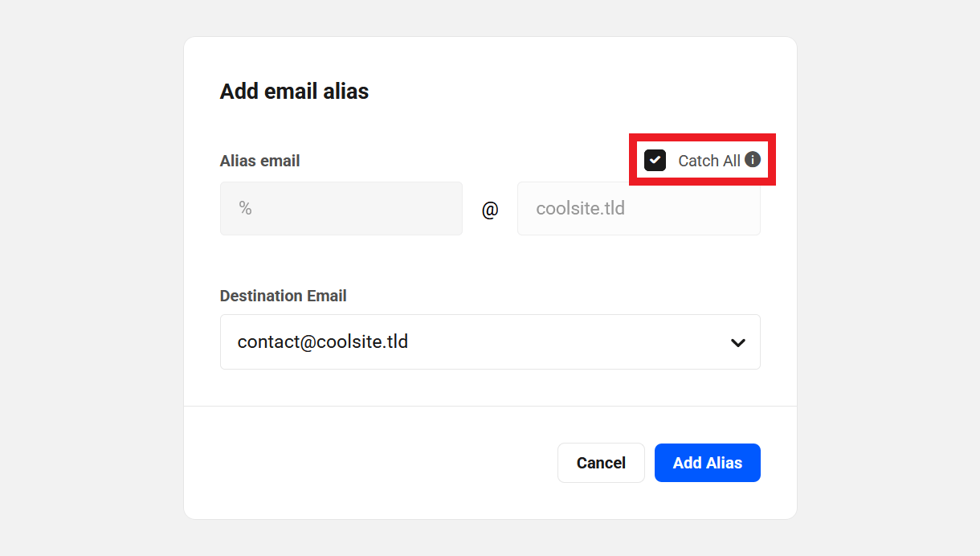
Task: Click the gray backdrop outside the dialog
Action: 88,281
